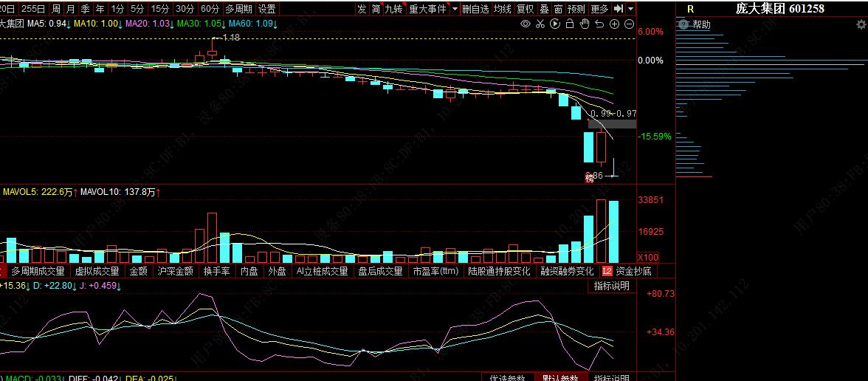The width and height of the screenshot is (868, 381).
Task: Click the 帮助 help link
Action: pos(701,24)
